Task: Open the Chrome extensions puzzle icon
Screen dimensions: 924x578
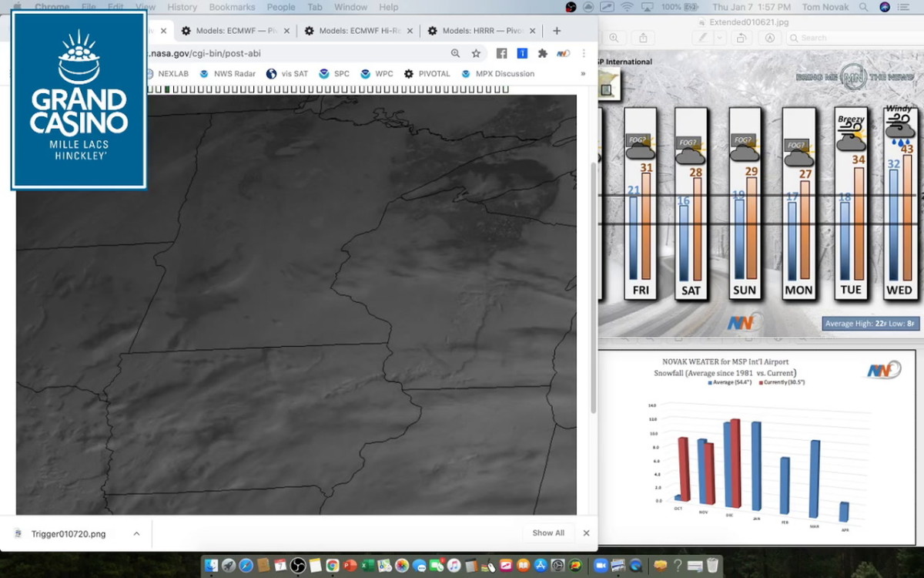Action: click(x=543, y=53)
